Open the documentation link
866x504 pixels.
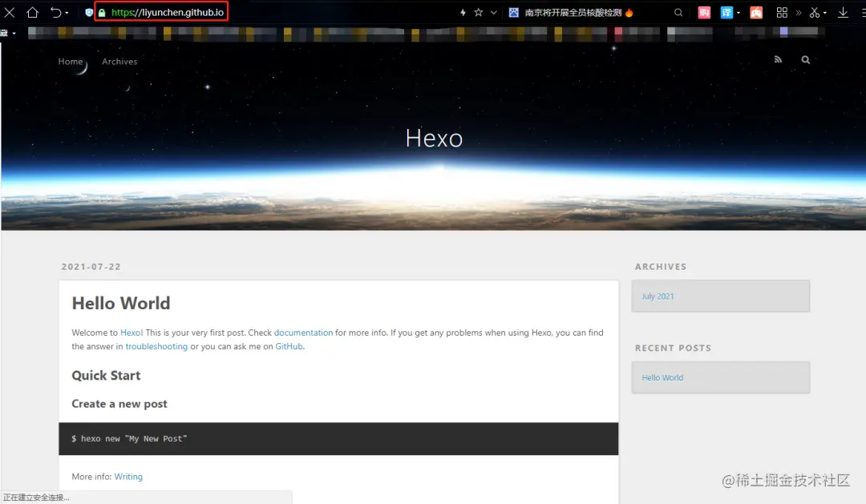pos(303,333)
